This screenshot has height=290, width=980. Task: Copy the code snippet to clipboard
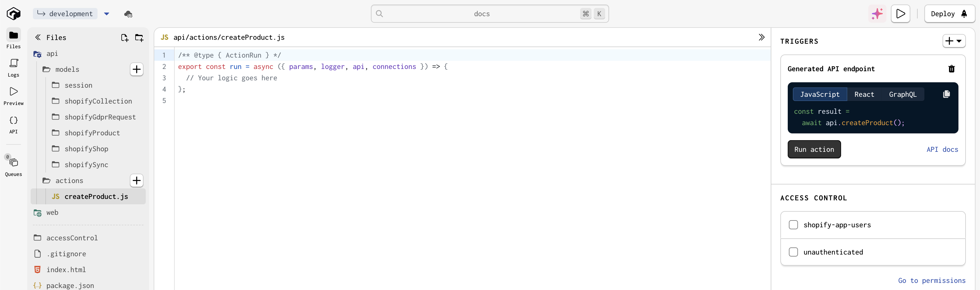pyautogui.click(x=947, y=94)
